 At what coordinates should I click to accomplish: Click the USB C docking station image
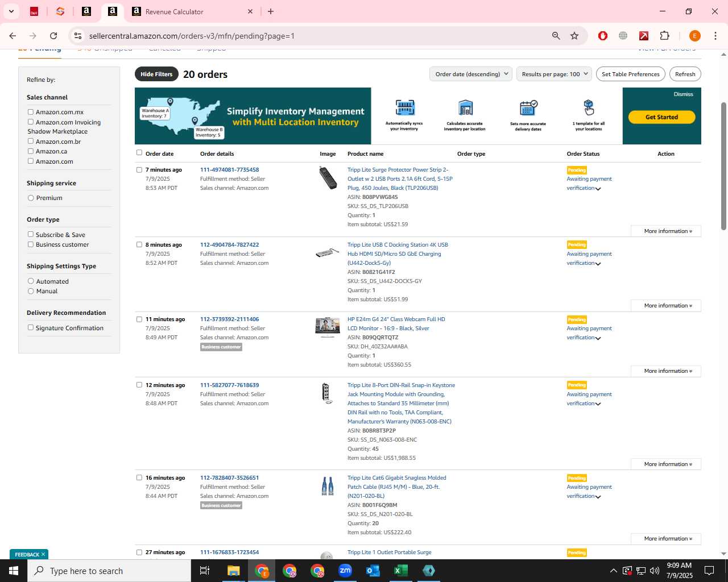click(328, 252)
